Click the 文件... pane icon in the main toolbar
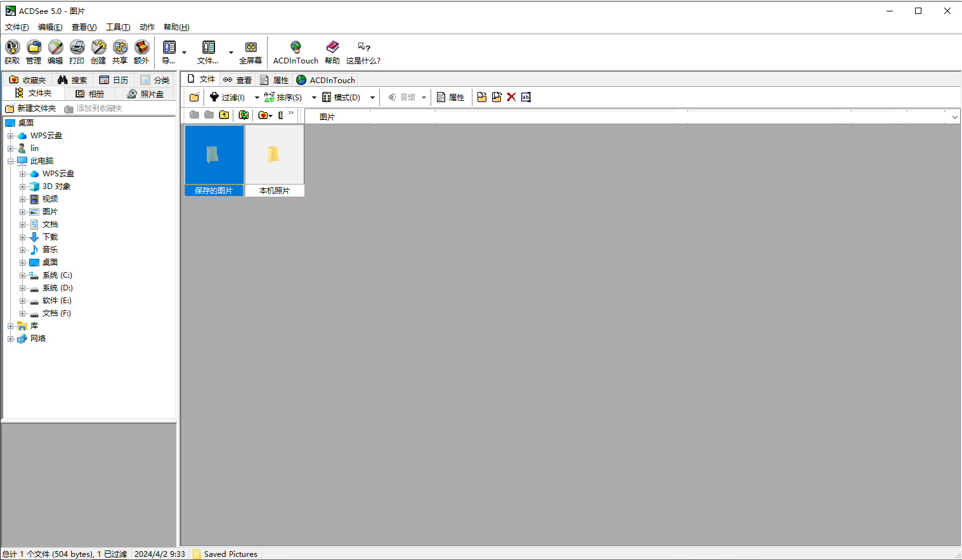 tap(208, 52)
